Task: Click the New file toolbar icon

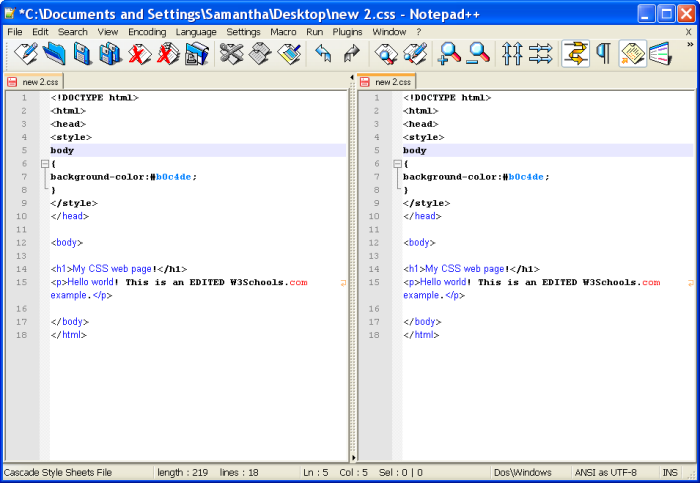Action: [24, 54]
